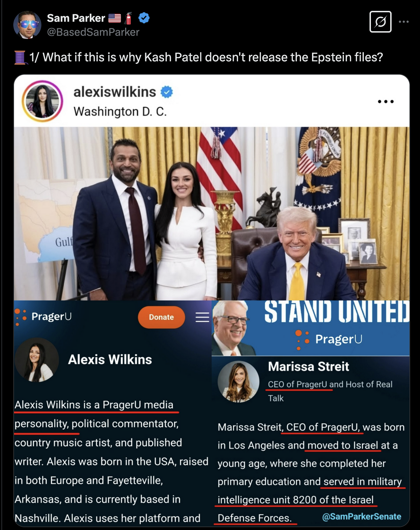This screenshot has height=530, width=420.
Task: Click the Washington D. C. location label
Action: pos(120,111)
